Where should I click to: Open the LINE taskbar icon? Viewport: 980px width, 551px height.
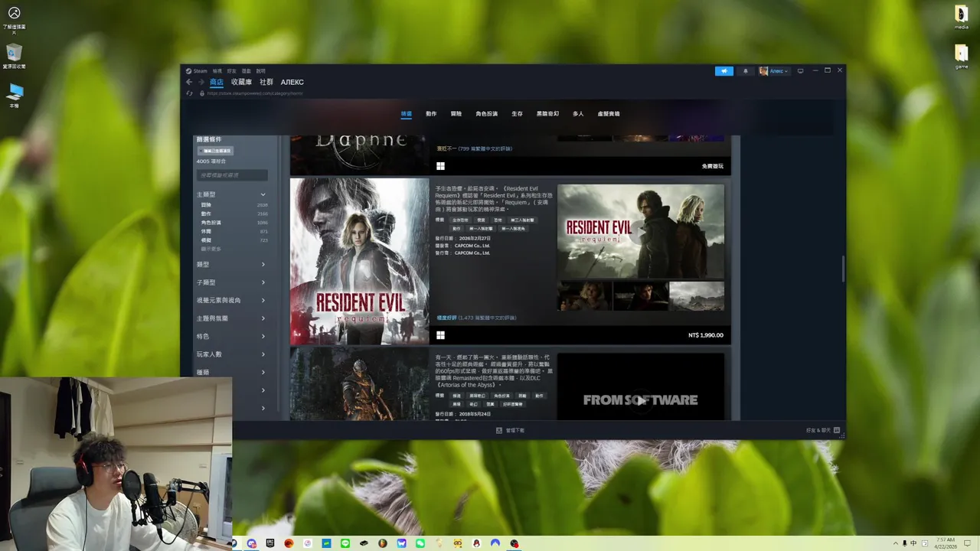(x=345, y=543)
